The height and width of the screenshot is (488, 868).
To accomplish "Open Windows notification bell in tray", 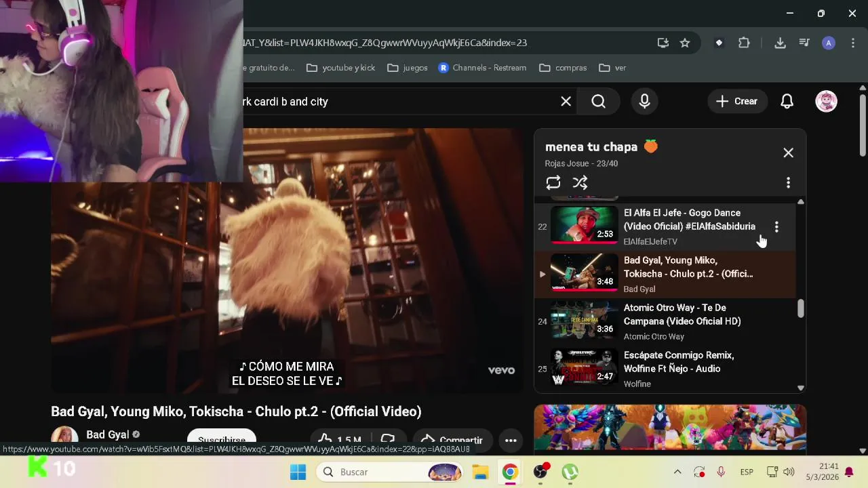I will click(849, 472).
